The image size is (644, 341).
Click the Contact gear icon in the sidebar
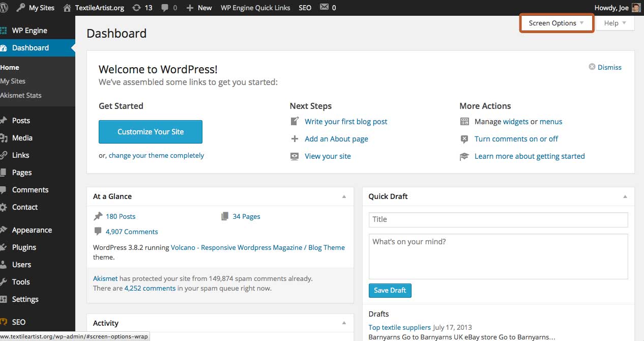4,207
